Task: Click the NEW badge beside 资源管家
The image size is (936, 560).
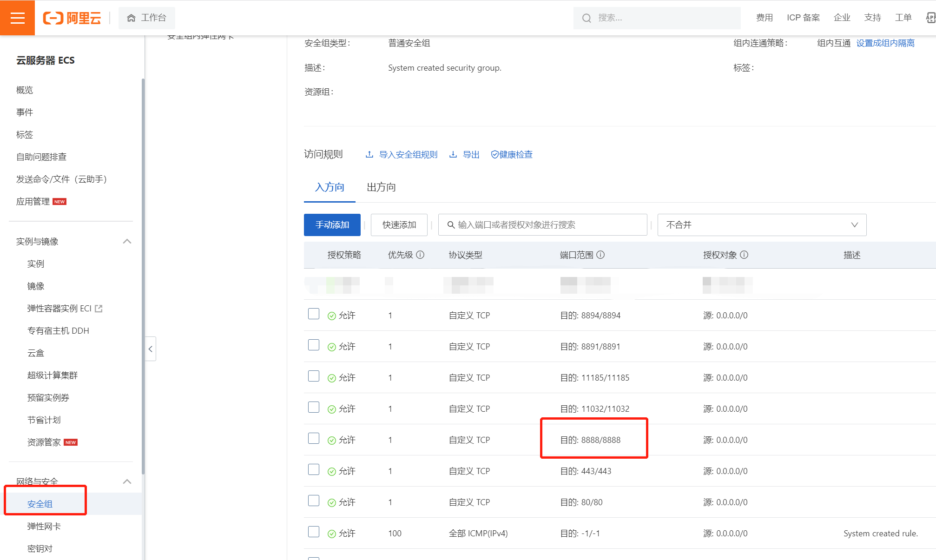Action: [71, 442]
